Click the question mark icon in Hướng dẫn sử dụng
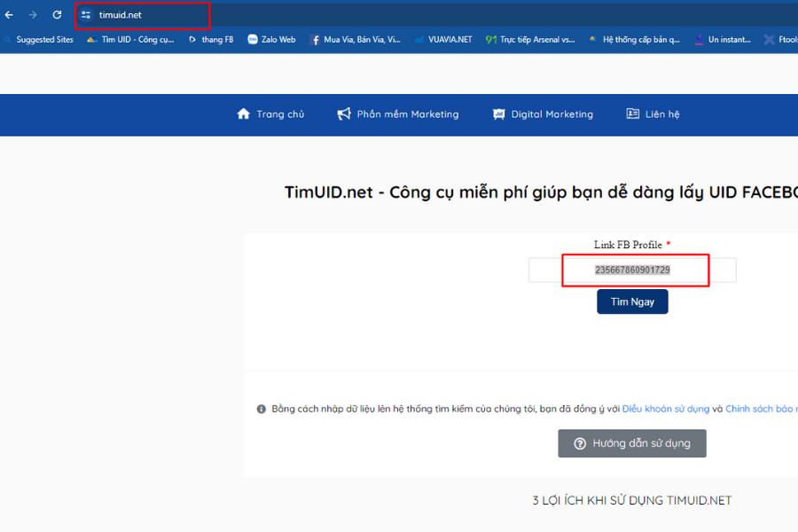The width and height of the screenshot is (798, 532). pyautogui.click(x=580, y=443)
